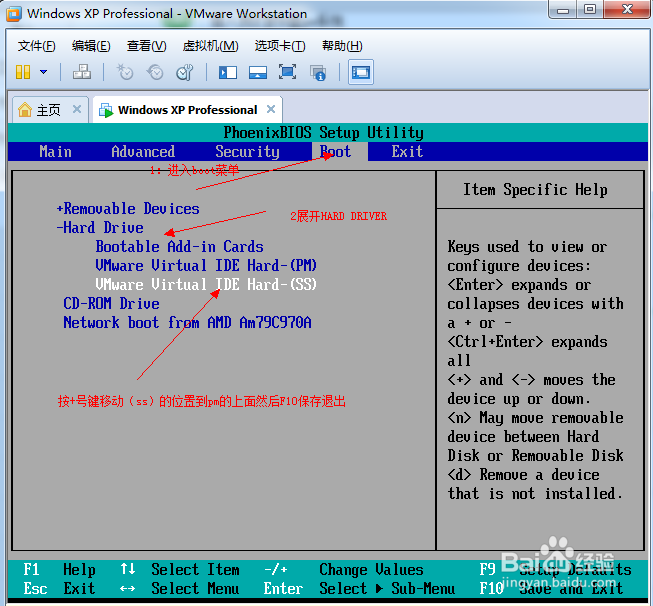Click the F1 Help key hint
Viewport: 653px width, 606px height.
click(x=59, y=569)
